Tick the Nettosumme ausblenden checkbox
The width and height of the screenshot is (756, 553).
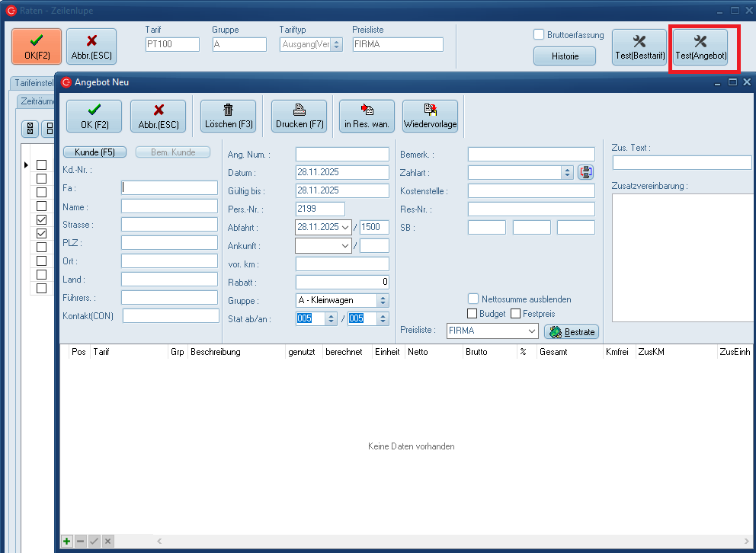pos(473,299)
